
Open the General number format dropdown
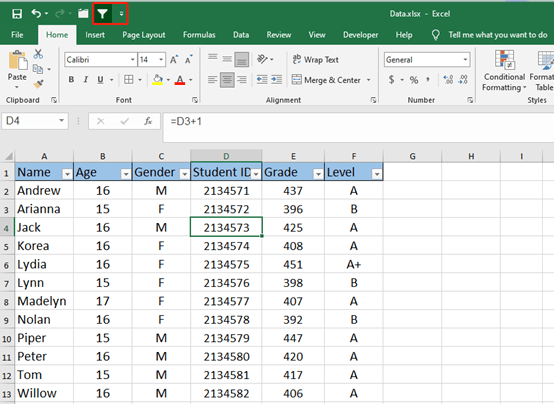pyautogui.click(x=465, y=60)
